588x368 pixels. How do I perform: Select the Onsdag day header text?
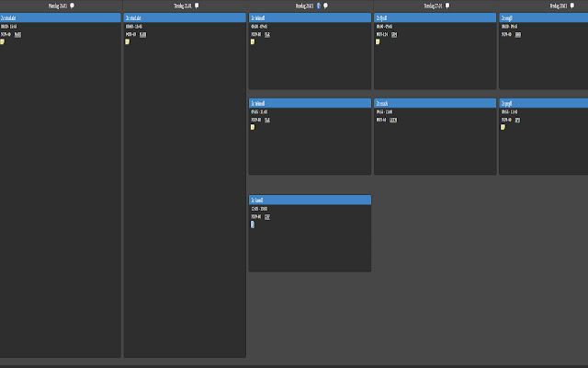click(x=305, y=6)
